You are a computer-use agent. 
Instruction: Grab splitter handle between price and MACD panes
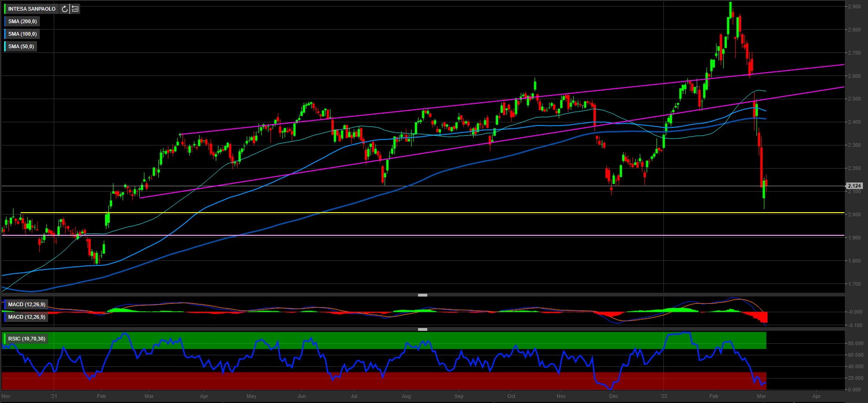[x=422, y=295]
